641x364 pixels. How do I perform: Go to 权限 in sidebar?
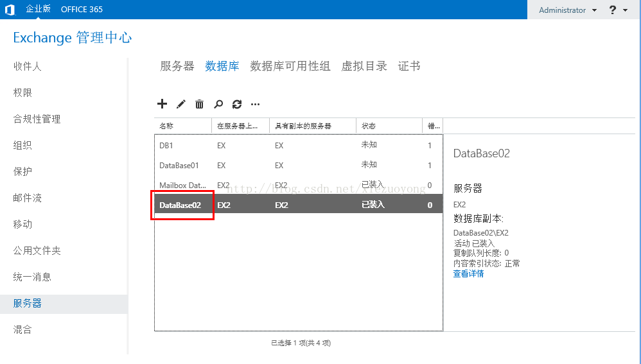(22, 92)
